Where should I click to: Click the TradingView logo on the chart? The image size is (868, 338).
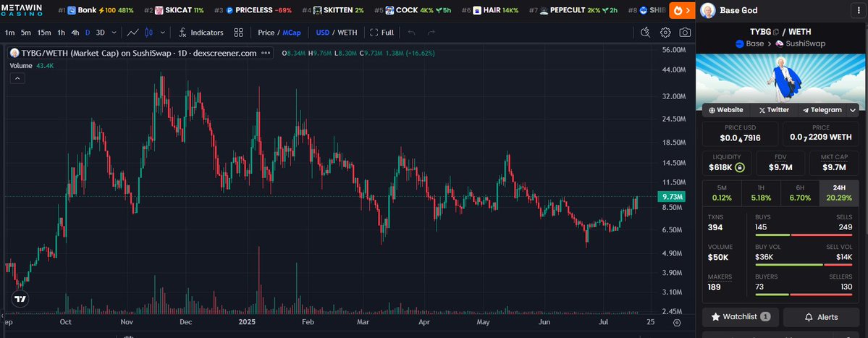(x=20, y=299)
